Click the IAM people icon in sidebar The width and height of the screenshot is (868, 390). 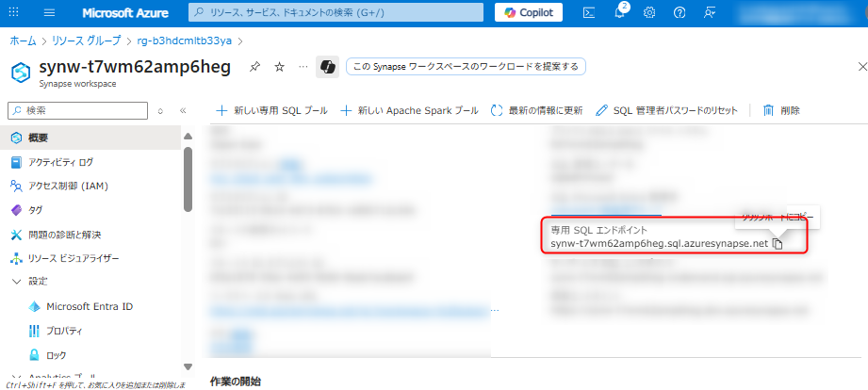16,186
